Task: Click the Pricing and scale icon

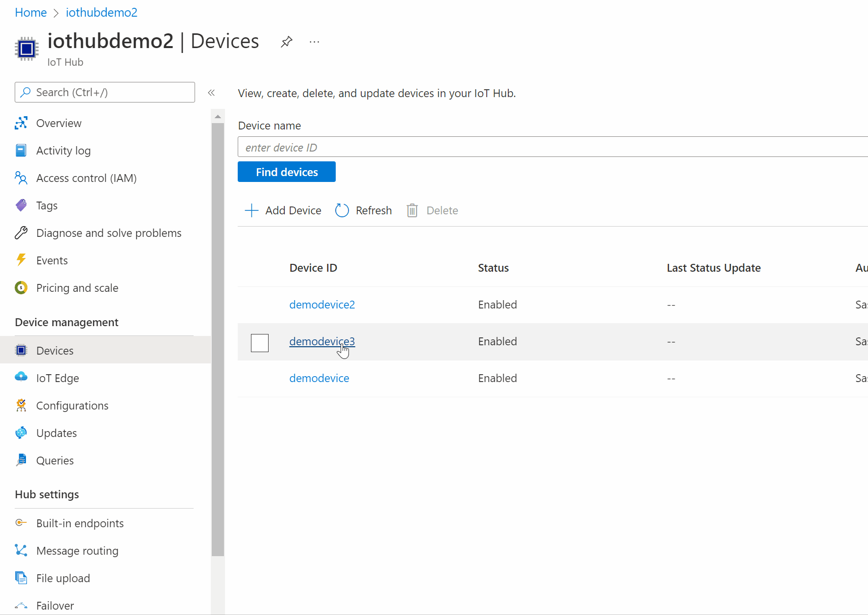Action: [x=21, y=288]
